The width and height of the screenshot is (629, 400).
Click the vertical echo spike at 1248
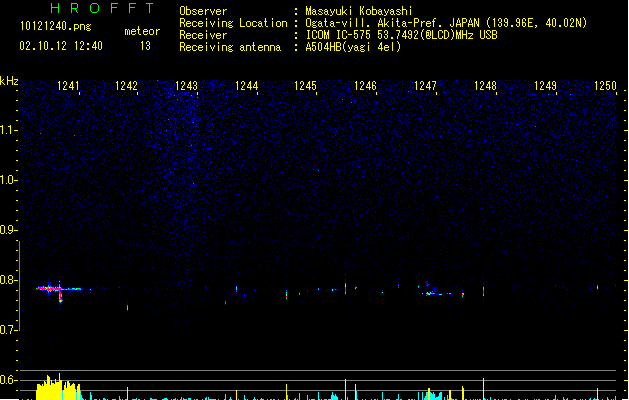click(483, 288)
